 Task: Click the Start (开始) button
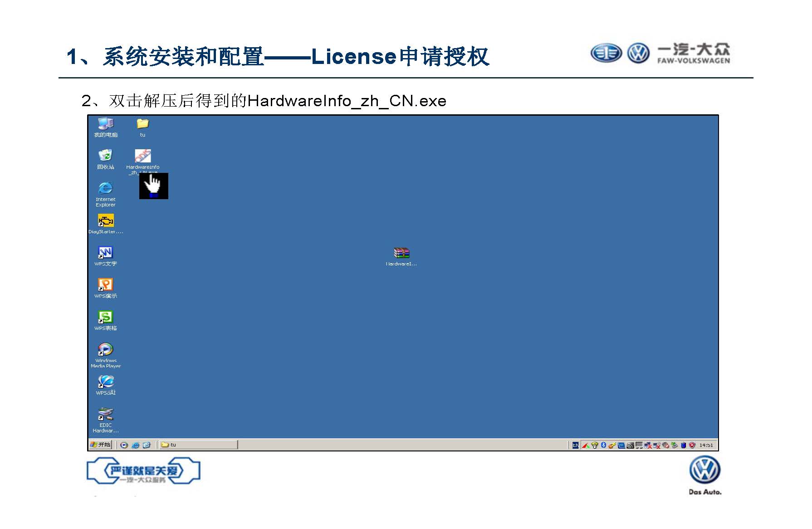101,445
